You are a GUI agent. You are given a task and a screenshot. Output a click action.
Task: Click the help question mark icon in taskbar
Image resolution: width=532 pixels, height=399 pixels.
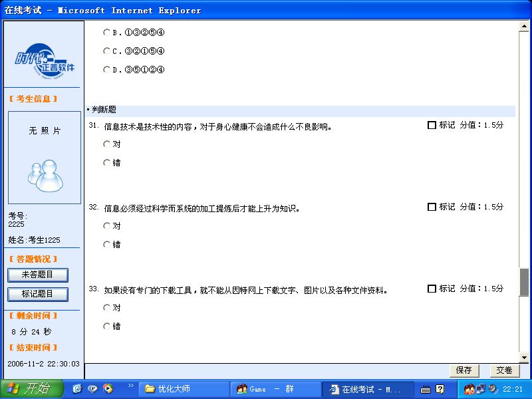[440, 389]
